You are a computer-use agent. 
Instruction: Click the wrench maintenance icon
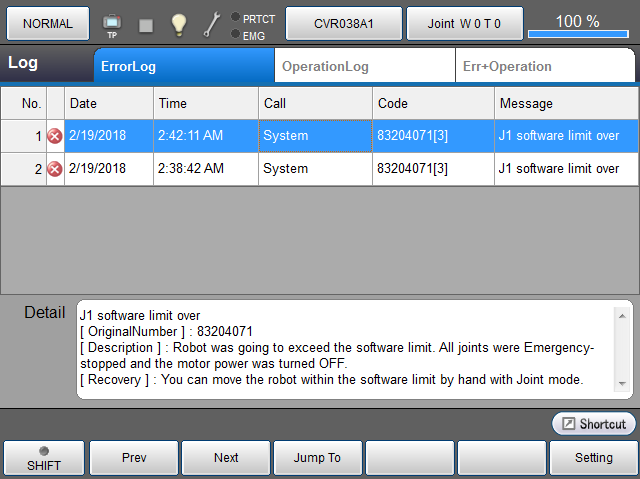click(x=211, y=24)
